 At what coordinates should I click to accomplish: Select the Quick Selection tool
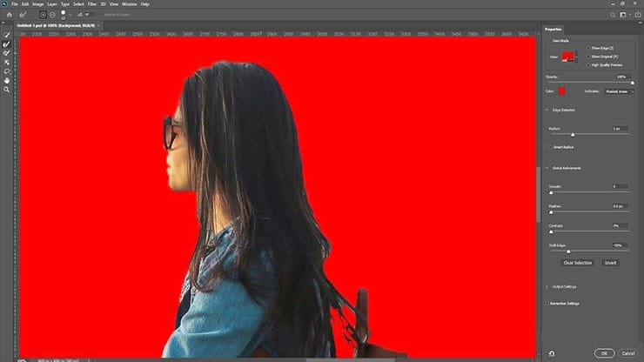point(7,35)
